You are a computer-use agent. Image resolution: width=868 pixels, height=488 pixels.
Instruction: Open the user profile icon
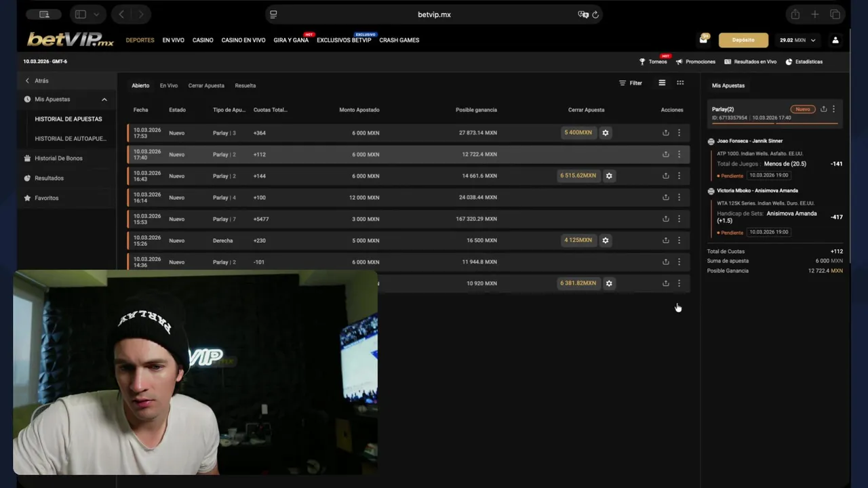click(x=835, y=40)
